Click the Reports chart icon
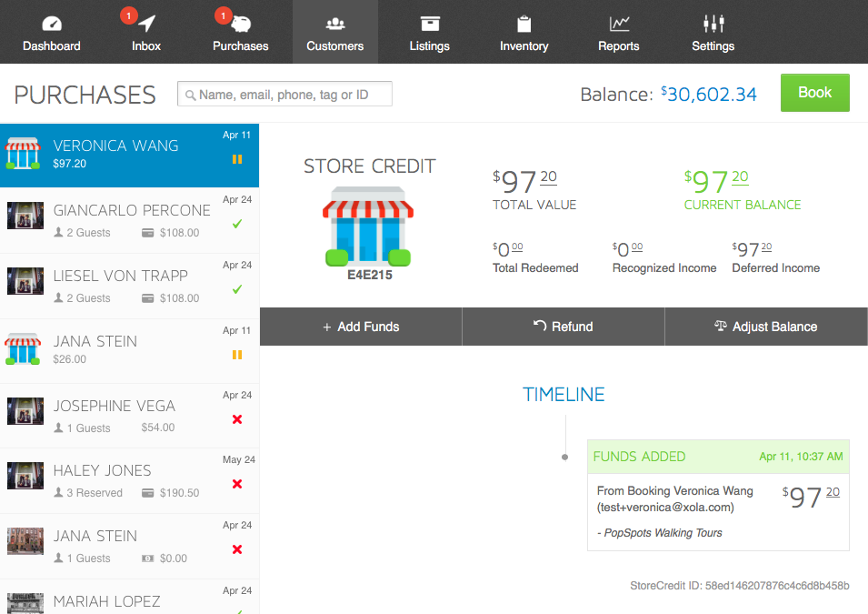The width and height of the screenshot is (868, 614). (x=620, y=24)
